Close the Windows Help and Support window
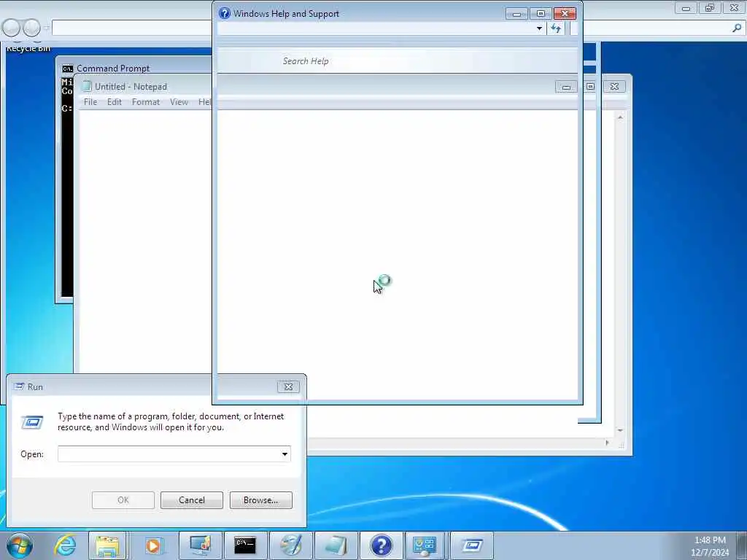747x560 pixels. [x=565, y=14]
